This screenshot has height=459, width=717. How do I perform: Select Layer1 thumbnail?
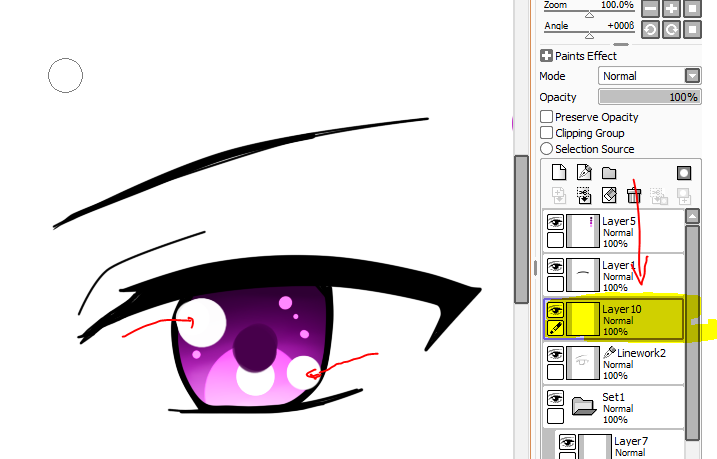click(x=583, y=275)
